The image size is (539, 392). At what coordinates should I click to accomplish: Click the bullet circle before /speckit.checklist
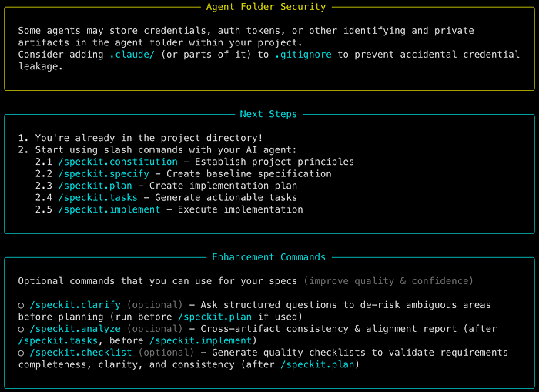point(21,352)
